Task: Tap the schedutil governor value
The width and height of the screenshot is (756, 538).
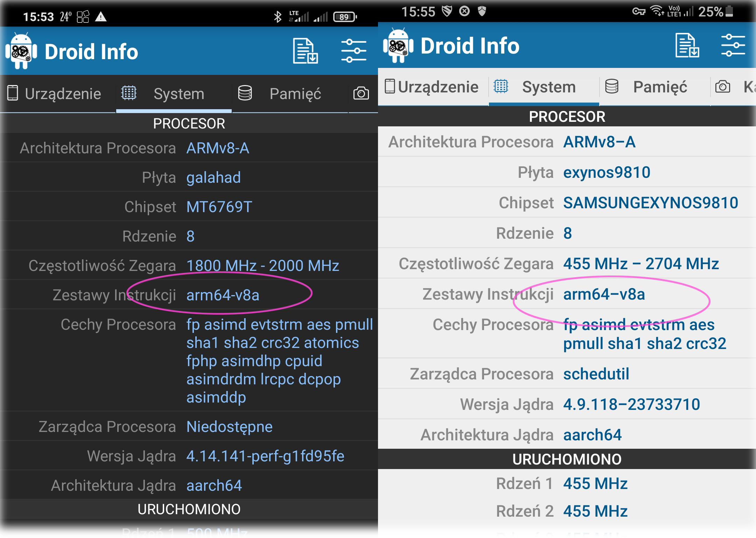Action: 596,374
